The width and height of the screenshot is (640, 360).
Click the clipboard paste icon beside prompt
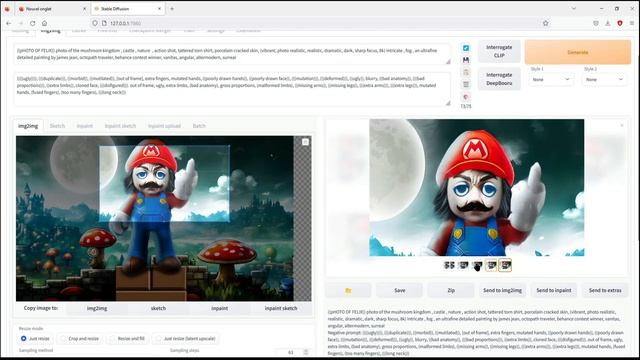[x=466, y=72]
